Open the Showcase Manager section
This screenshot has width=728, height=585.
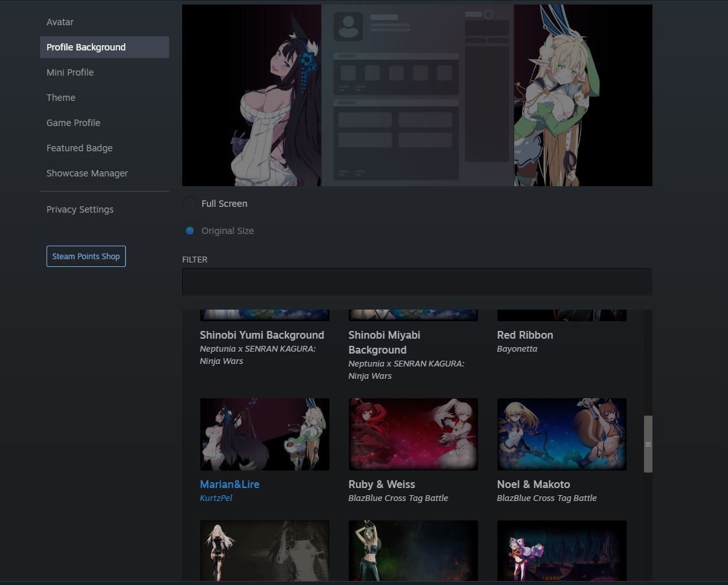[x=87, y=173]
